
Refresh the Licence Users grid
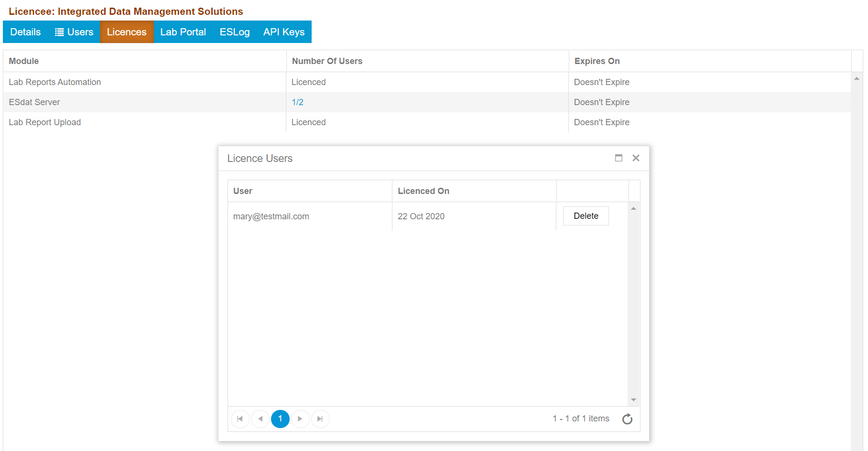click(627, 419)
